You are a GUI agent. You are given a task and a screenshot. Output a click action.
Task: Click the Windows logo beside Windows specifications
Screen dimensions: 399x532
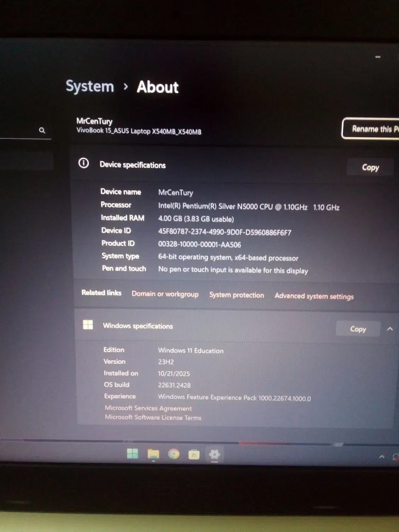pyautogui.click(x=88, y=325)
